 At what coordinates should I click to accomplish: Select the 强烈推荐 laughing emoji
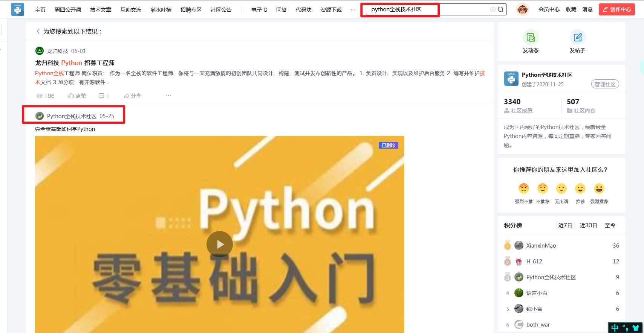coord(599,189)
